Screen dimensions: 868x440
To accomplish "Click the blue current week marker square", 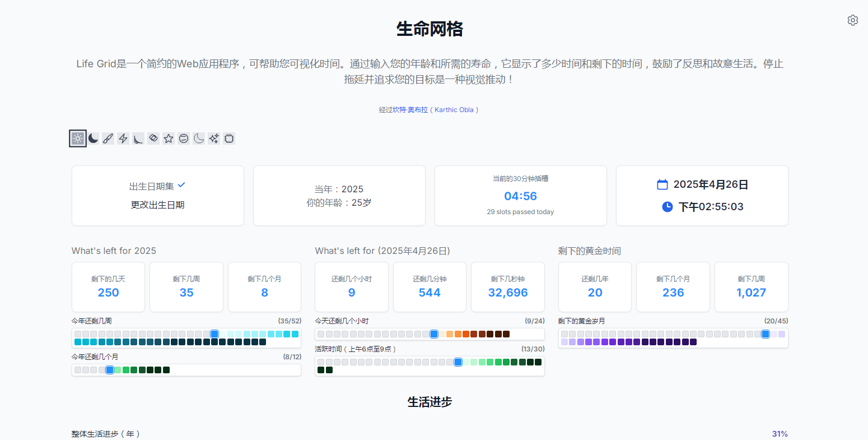I will [x=214, y=334].
